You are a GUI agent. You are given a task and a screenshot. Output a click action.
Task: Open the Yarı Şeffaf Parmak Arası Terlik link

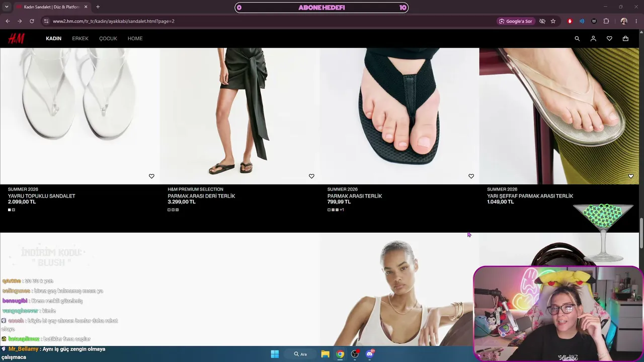point(530,196)
